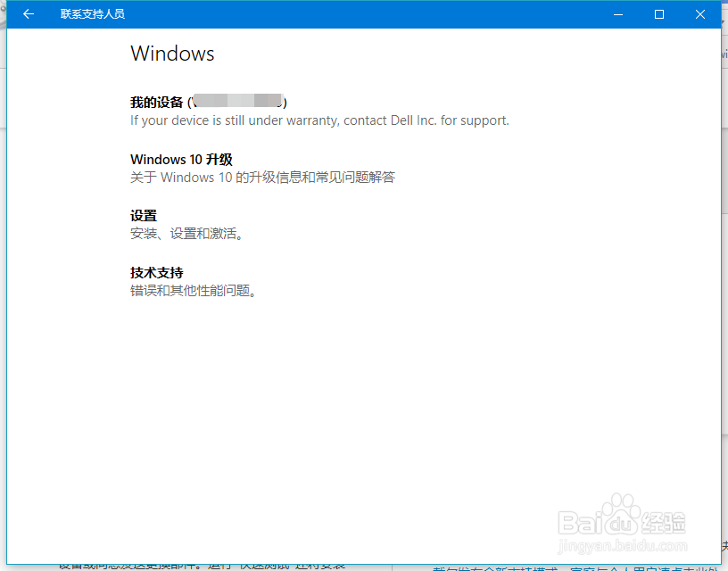Click the description 错误和其他性能问题。
This screenshot has height=571, width=728.
pyautogui.click(x=194, y=291)
